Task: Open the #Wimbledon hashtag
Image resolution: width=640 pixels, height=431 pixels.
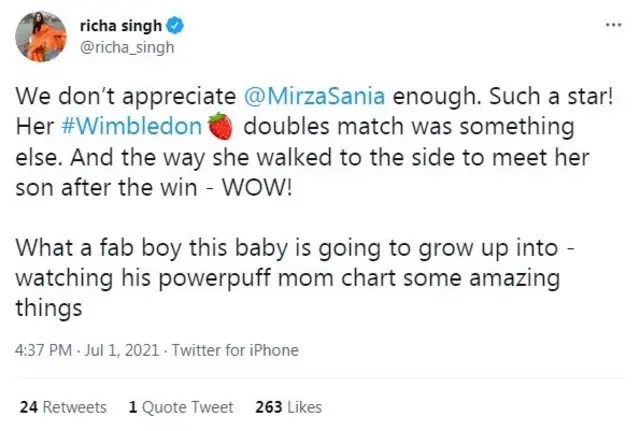Action: 153,129
